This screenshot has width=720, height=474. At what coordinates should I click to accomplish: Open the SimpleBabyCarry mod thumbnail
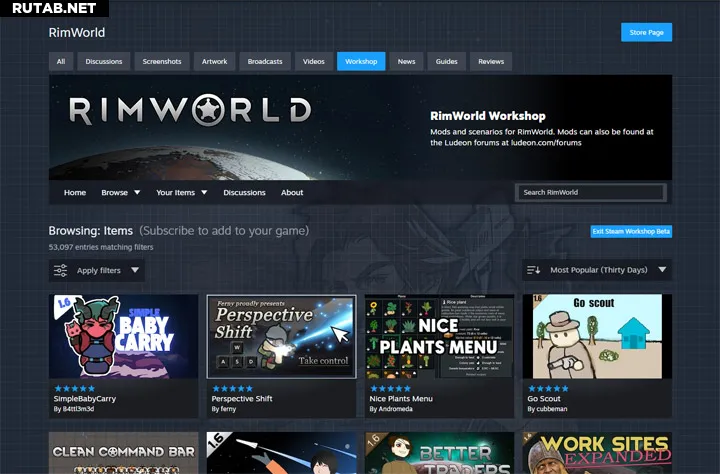pos(123,336)
